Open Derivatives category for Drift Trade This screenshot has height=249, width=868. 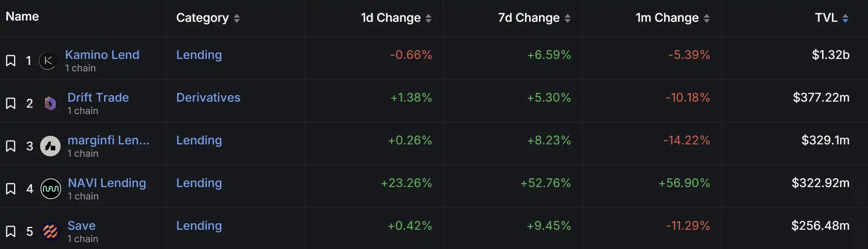pos(208,97)
